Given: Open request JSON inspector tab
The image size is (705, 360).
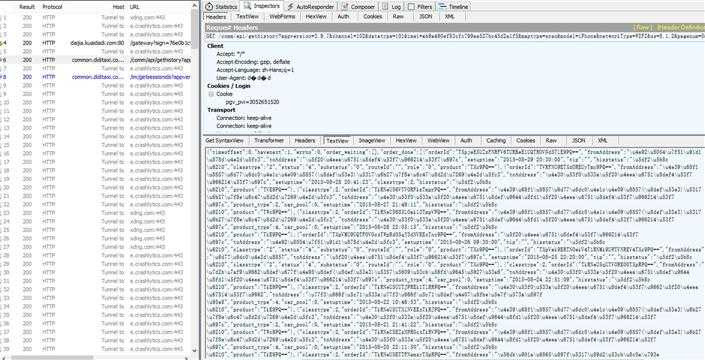Looking at the screenshot, I should (425, 17).
